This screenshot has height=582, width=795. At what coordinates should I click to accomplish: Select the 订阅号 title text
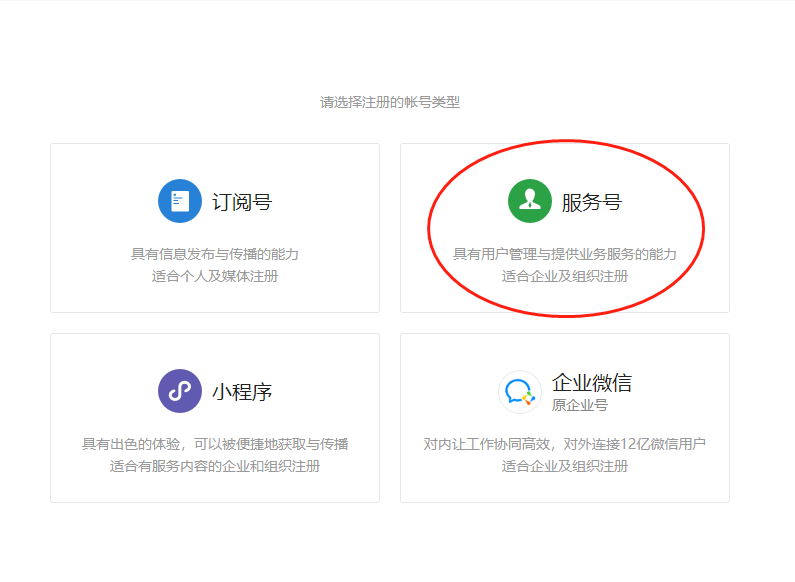pyautogui.click(x=242, y=202)
